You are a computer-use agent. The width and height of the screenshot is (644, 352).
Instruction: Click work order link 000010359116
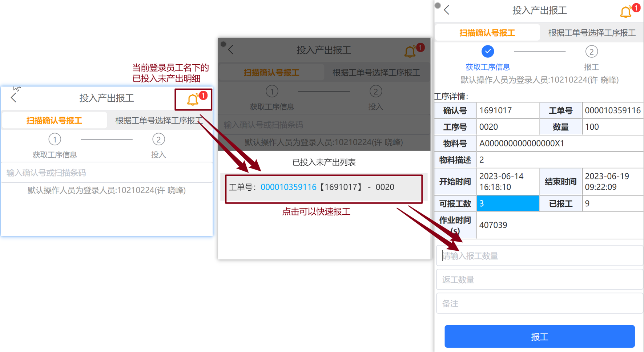tap(289, 187)
